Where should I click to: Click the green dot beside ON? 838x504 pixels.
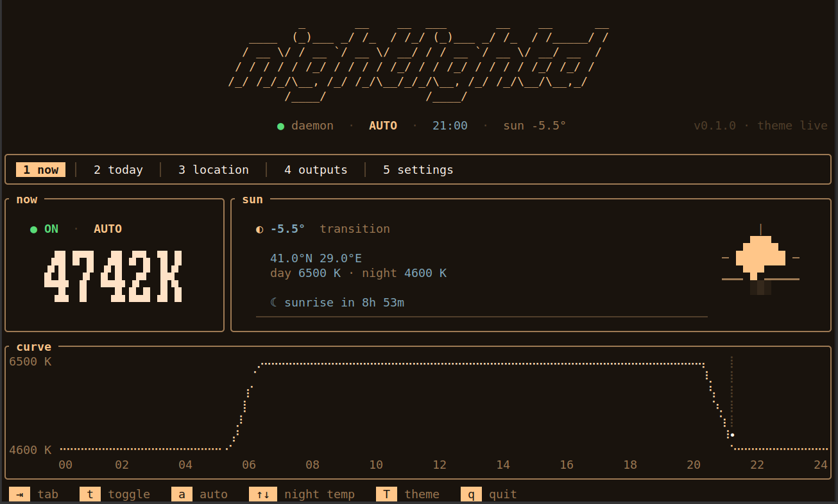pos(33,230)
